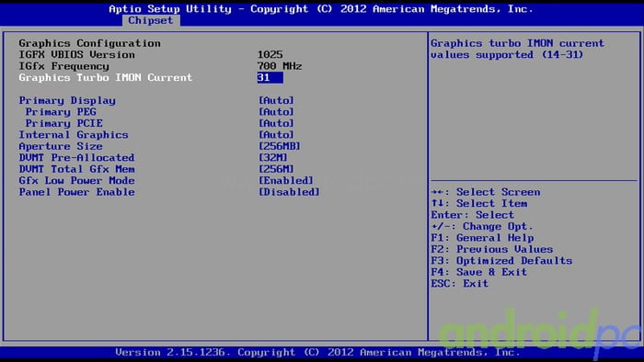This screenshot has height=362, width=644.
Task: Click the IGfx Frequency label
Action: (x=64, y=66)
